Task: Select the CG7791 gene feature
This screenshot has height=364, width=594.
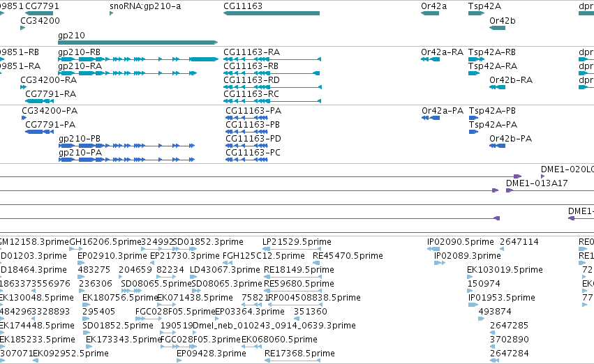Action: coord(39,13)
